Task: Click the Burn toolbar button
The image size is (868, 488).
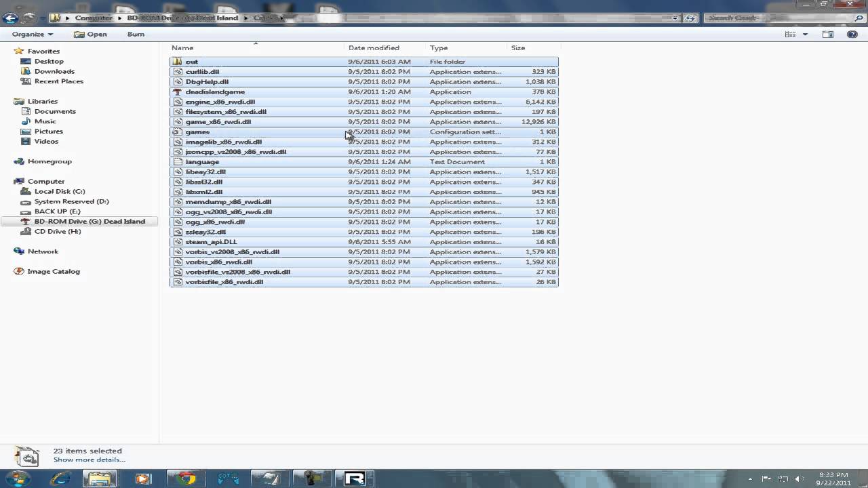Action: (x=136, y=34)
